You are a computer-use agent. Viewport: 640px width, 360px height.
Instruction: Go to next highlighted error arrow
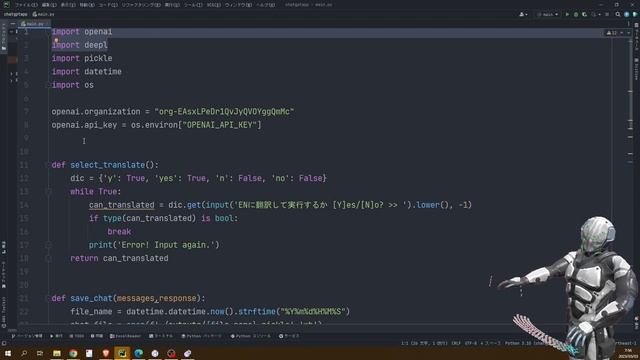tap(628, 33)
